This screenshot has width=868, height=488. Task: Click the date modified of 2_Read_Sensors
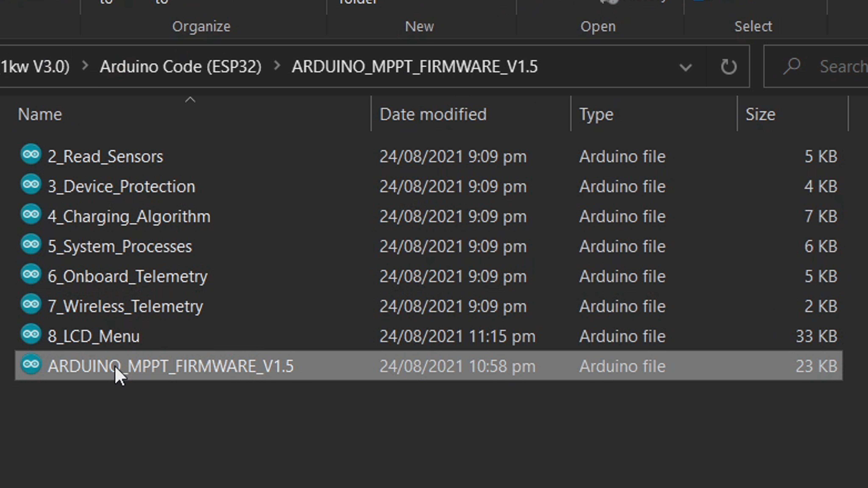pos(453,157)
